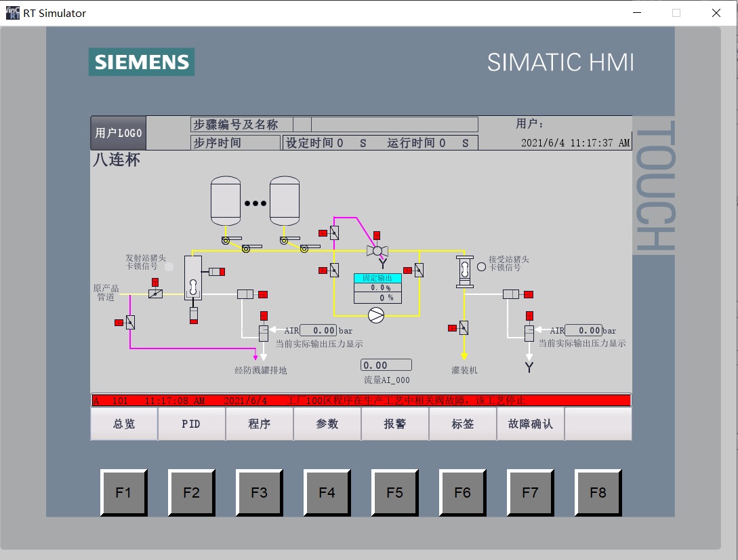Click the pump symbol below the 固定输出 box
This screenshot has width=738, height=560.
click(376, 315)
